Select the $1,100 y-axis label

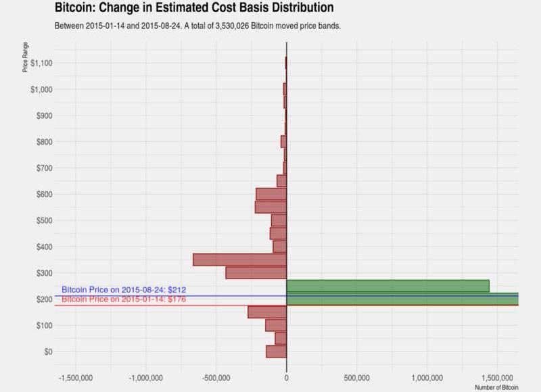(41, 63)
